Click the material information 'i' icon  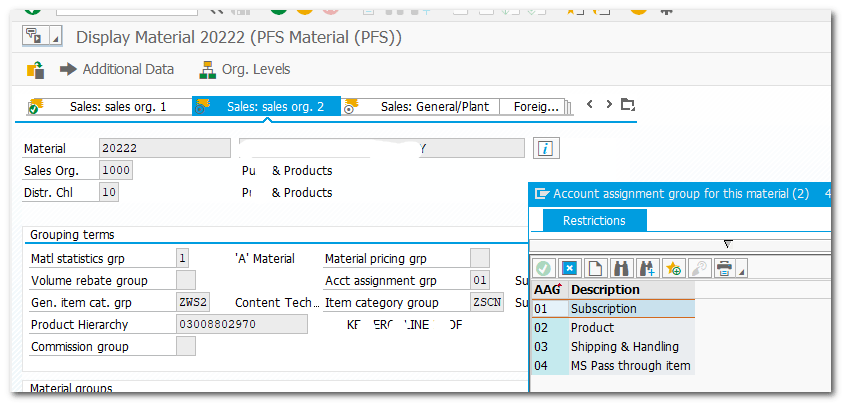(x=546, y=148)
